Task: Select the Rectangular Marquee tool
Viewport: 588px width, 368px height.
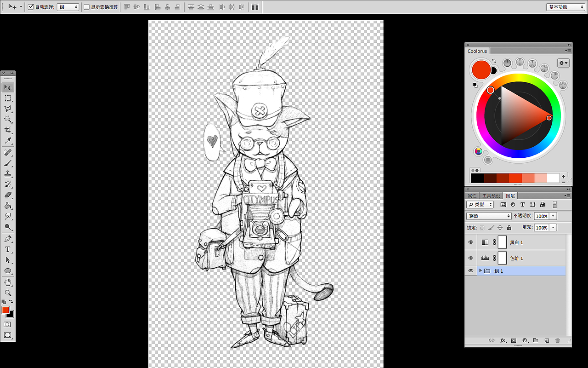Action: pos(8,98)
